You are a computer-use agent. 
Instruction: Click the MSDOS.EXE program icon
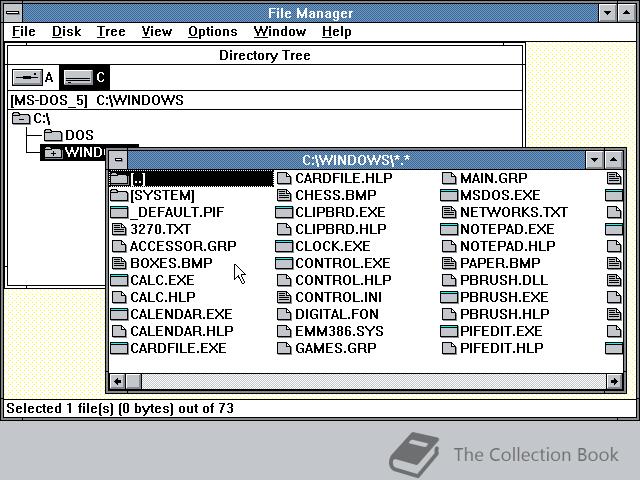(449, 196)
